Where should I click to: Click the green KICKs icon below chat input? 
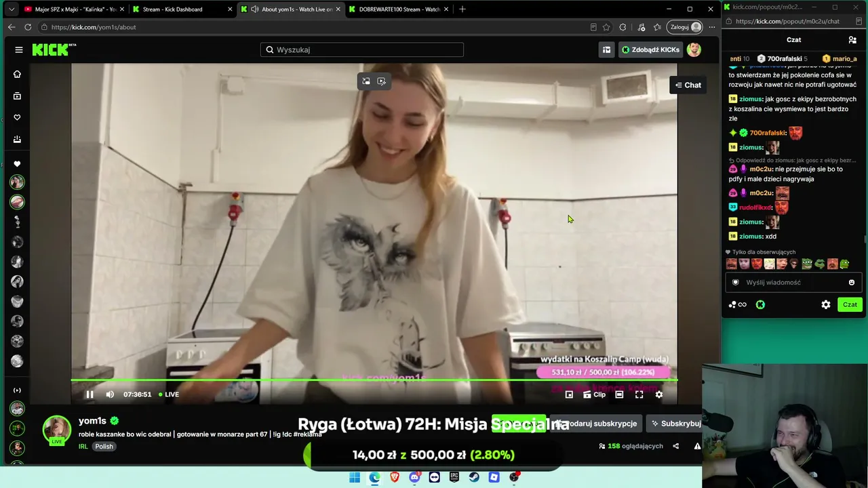pos(760,305)
